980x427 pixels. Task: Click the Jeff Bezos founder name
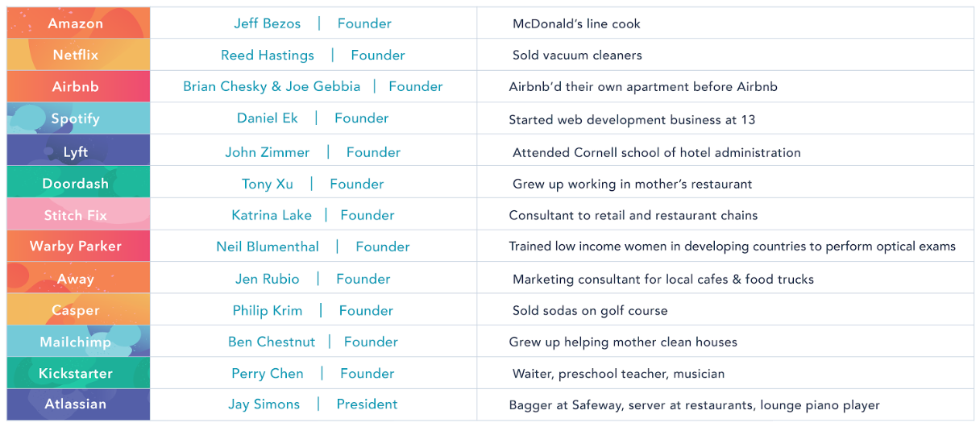click(267, 23)
